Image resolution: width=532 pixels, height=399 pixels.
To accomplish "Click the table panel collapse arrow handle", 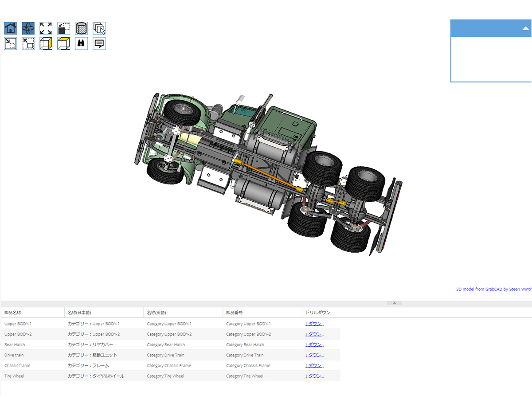I will coord(395,303).
